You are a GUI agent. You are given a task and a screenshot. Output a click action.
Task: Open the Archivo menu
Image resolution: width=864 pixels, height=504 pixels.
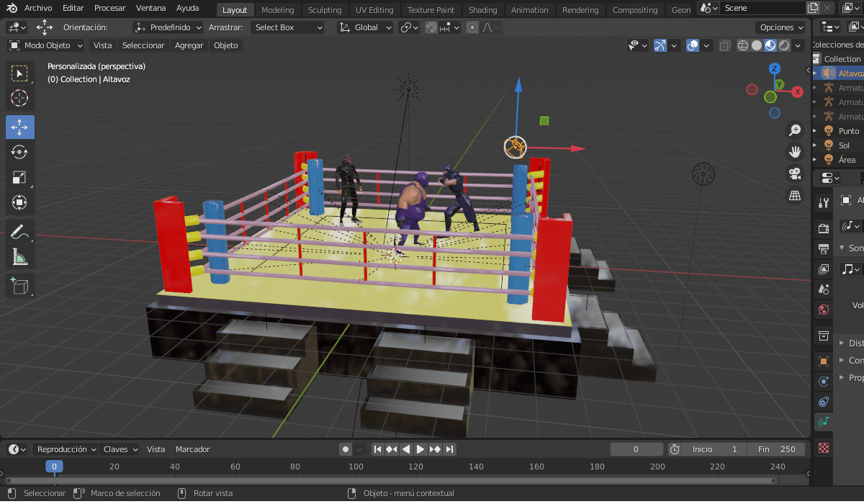click(38, 9)
